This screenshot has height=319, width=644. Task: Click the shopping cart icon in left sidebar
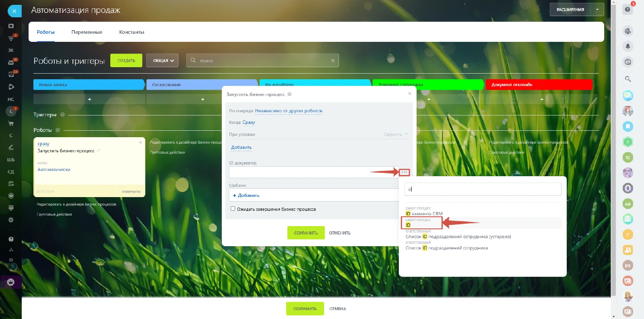(x=11, y=123)
